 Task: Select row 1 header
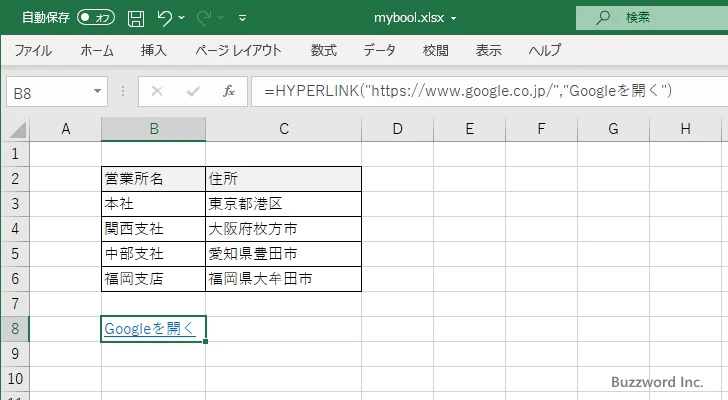tap(15, 154)
